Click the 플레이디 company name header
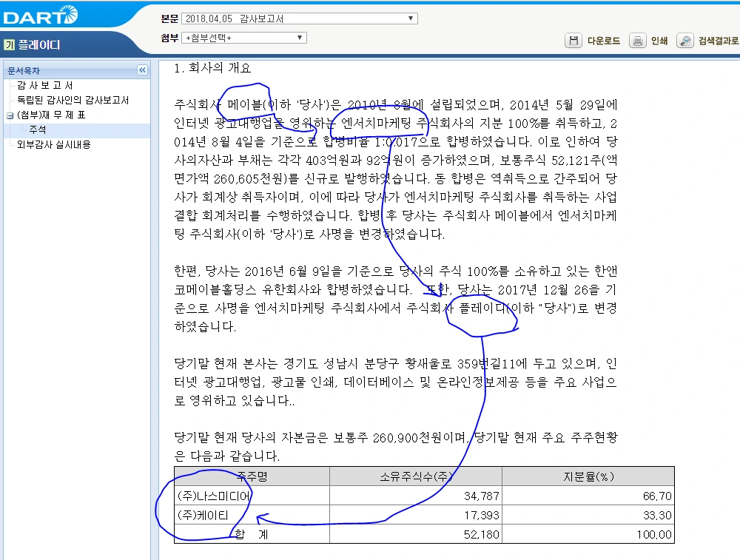The image size is (740, 560). pyautogui.click(x=39, y=45)
